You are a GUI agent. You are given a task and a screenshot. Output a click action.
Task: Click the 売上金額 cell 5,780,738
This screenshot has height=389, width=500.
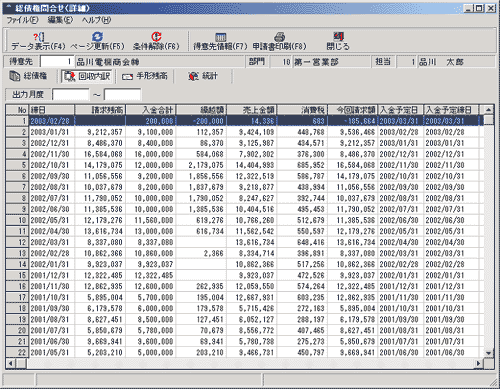[252, 341]
